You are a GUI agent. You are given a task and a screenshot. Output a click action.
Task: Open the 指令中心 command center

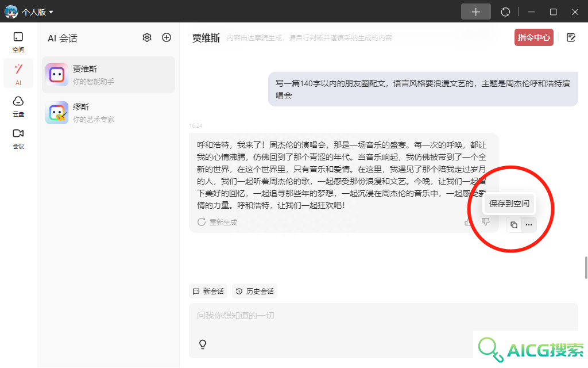tap(533, 37)
